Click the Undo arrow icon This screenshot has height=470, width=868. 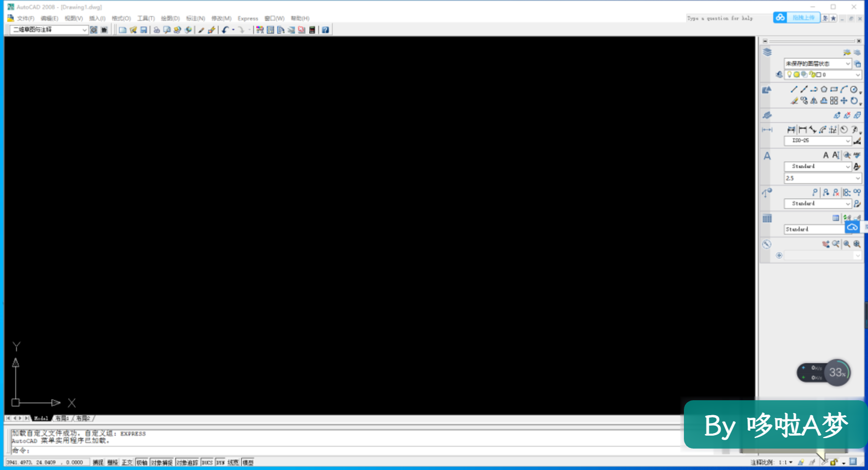click(x=225, y=30)
